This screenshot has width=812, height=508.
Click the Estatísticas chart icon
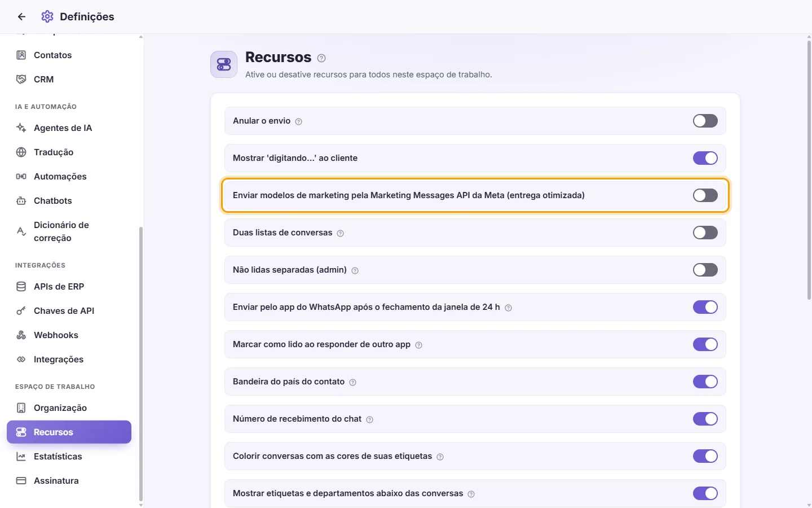(21, 457)
